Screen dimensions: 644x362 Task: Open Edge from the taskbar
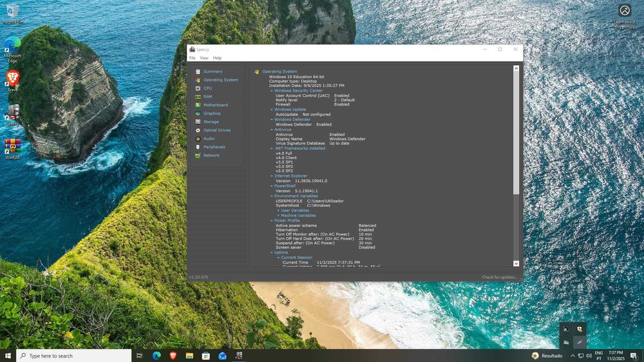[x=156, y=356]
